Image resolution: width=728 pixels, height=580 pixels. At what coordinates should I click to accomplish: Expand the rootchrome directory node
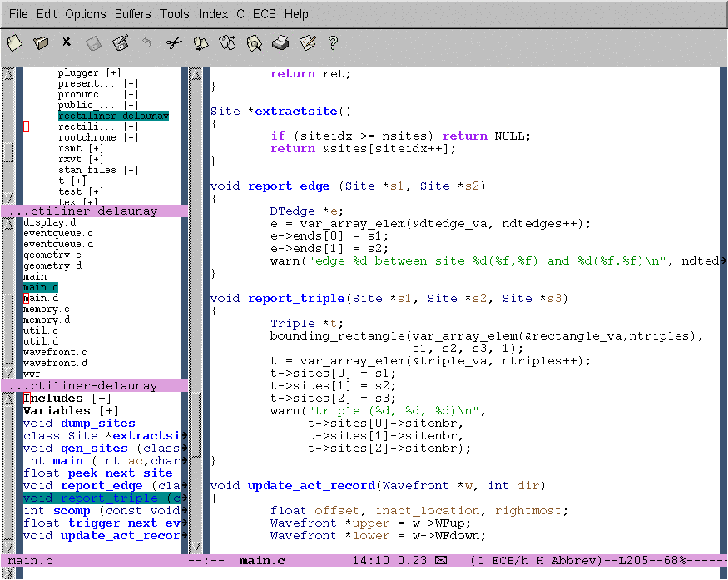tap(131, 138)
